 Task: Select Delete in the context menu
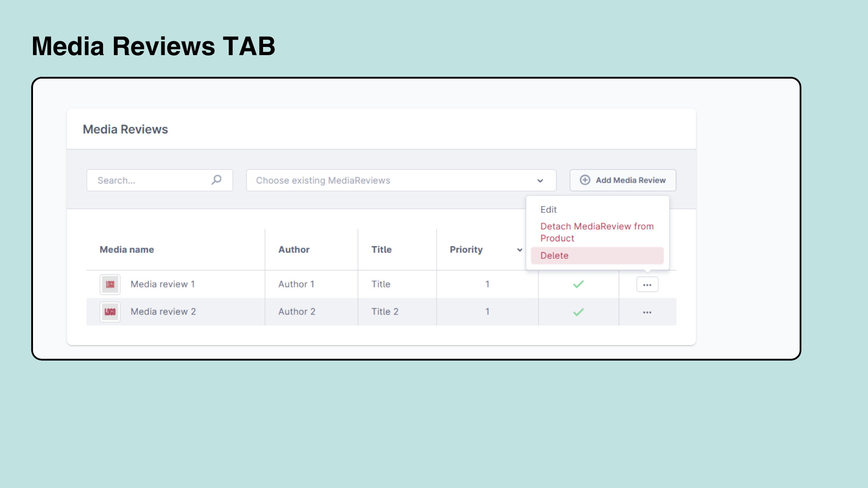pyautogui.click(x=597, y=255)
